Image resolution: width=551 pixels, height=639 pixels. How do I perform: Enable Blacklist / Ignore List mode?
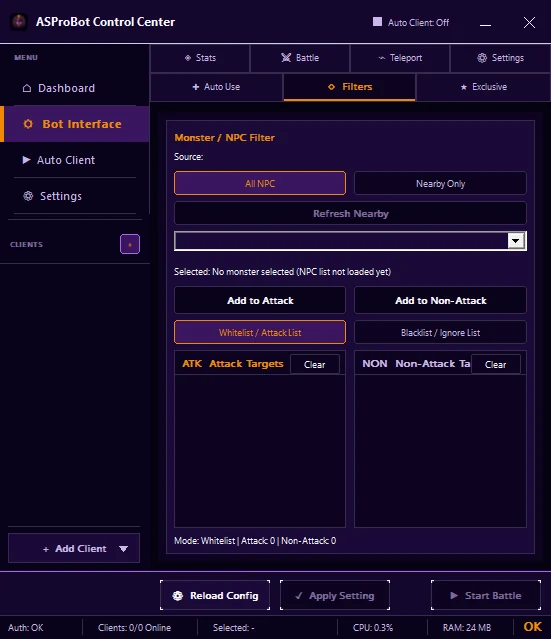point(440,332)
